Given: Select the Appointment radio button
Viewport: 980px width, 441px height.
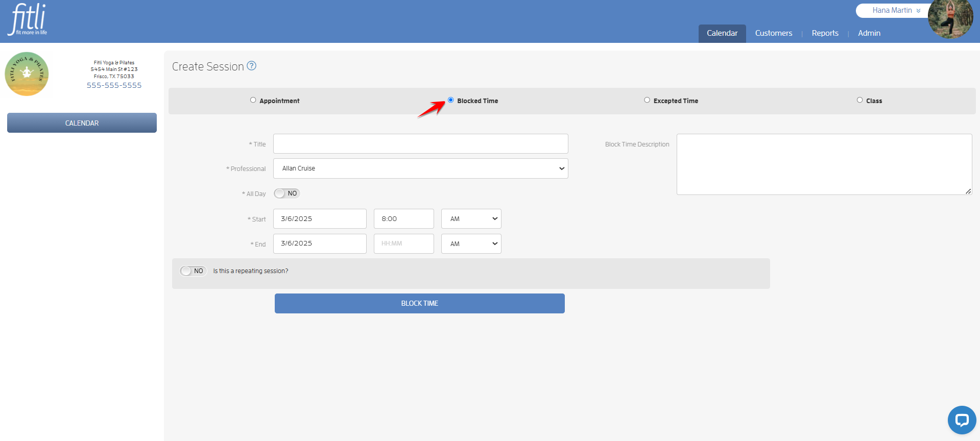Looking at the screenshot, I should point(253,100).
